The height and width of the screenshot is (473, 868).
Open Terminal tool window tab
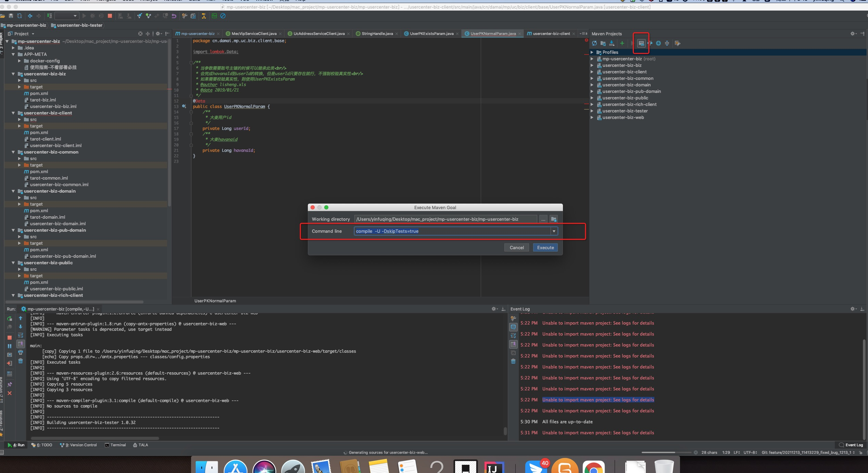pyautogui.click(x=115, y=445)
